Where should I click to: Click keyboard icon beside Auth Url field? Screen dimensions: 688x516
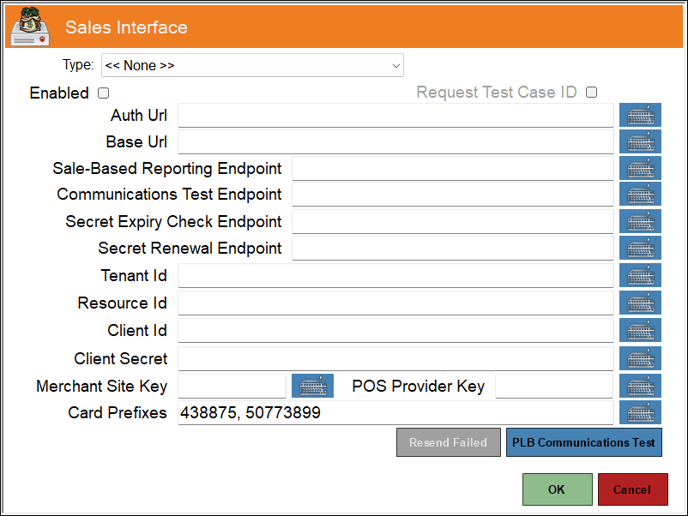[x=640, y=115]
